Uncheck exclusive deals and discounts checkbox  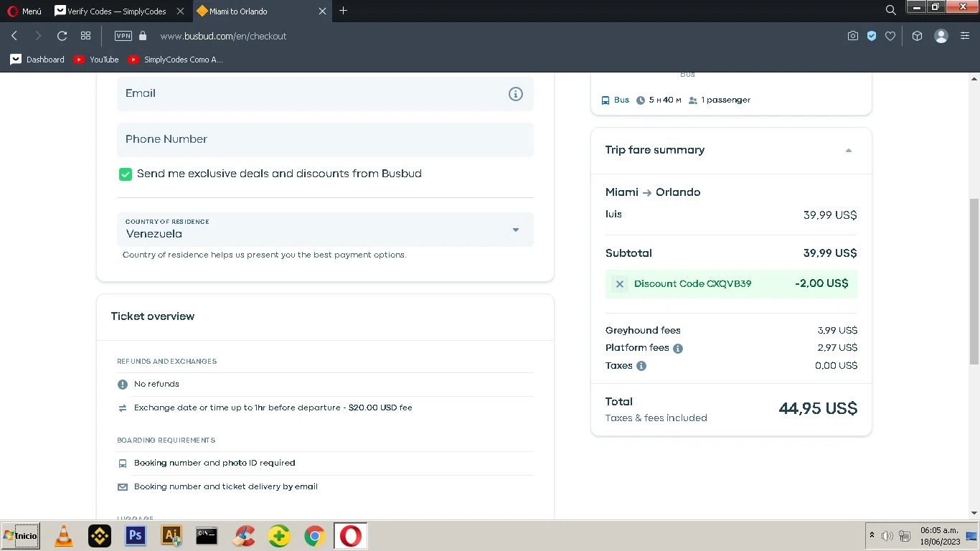coord(126,174)
